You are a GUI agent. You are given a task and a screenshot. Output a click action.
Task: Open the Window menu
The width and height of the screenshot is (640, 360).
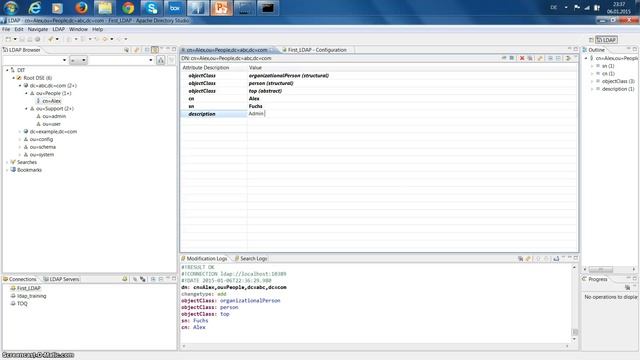click(x=78, y=29)
